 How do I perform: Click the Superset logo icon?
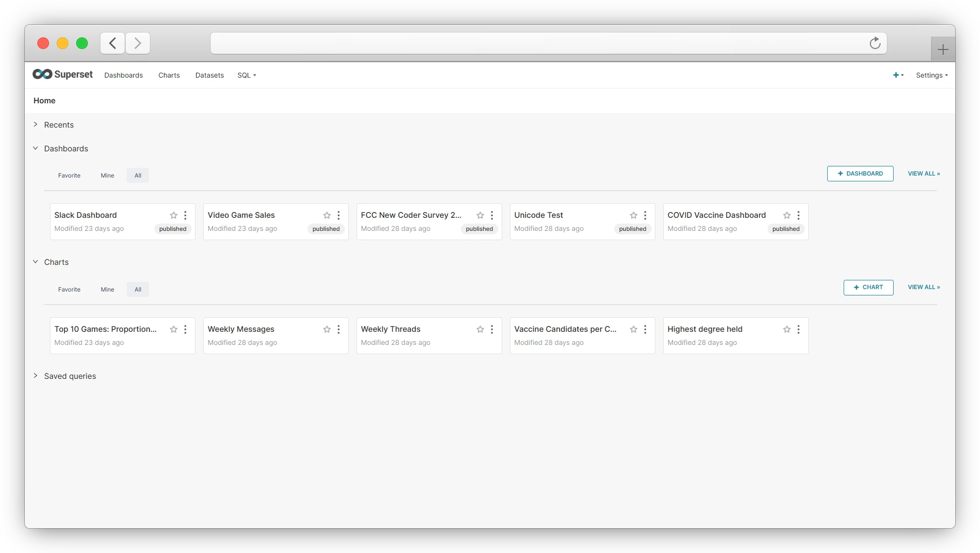(43, 74)
